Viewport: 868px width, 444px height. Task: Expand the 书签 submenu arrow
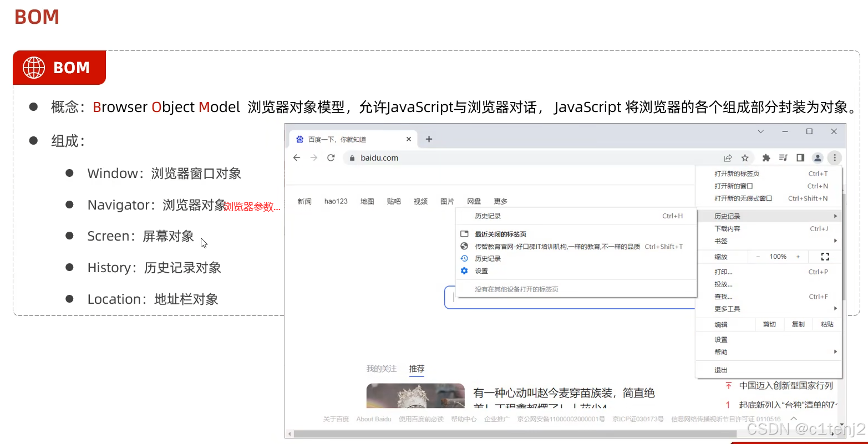836,241
